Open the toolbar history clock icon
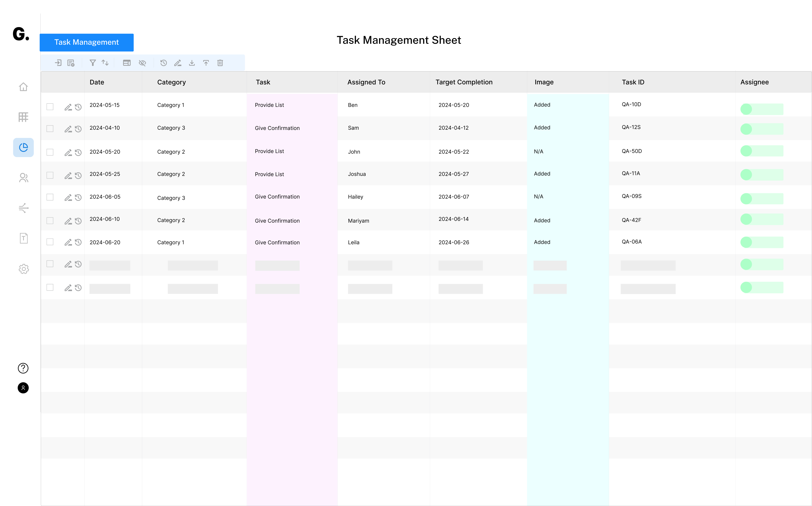This screenshot has height=506, width=812. coord(163,63)
